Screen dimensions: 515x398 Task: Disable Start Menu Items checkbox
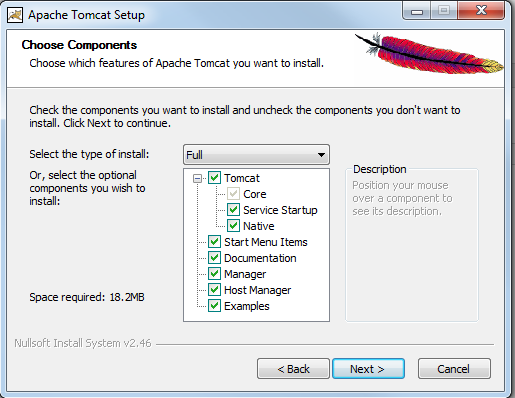(214, 242)
